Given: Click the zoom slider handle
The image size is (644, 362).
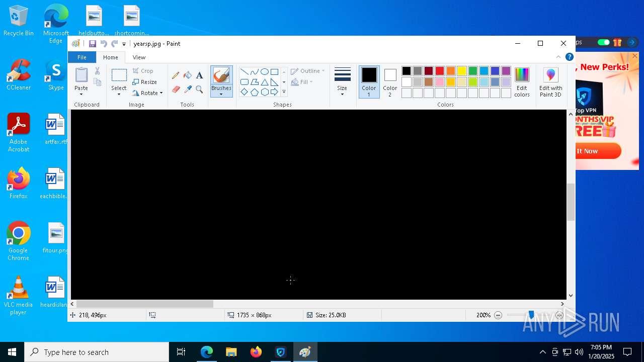Looking at the screenshot, I should [x=531, y=315].
